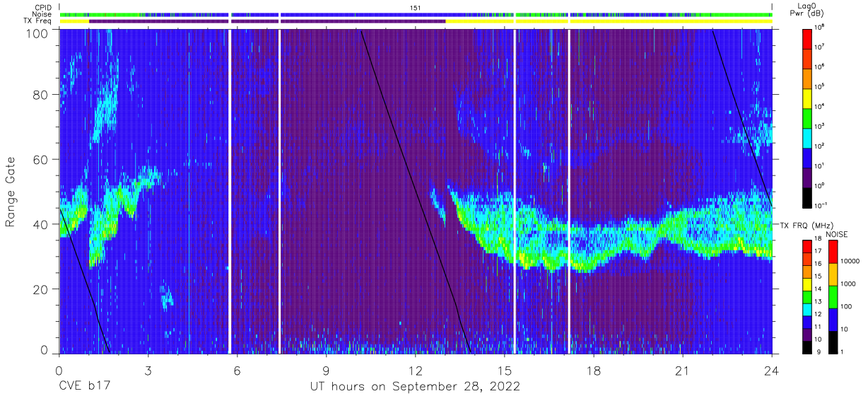Select the blue segment of the NOISE color bar
The image size is (868, 401).
point(833,319)
